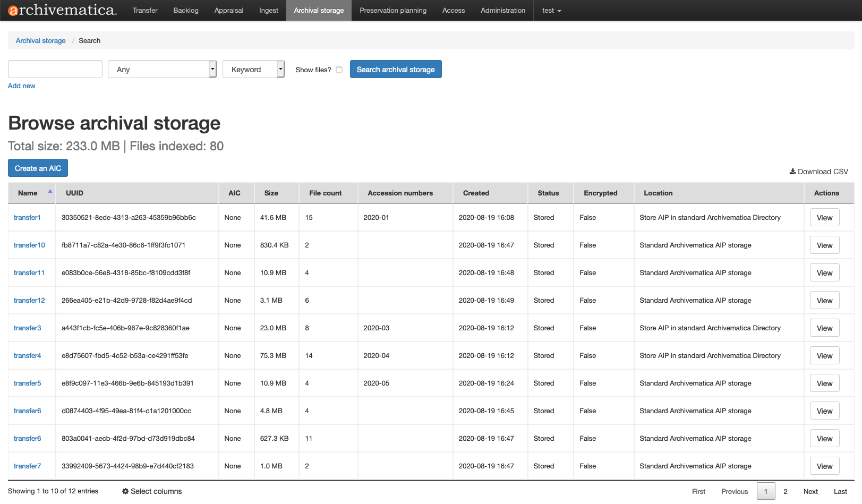
Task: Click the sort arrow on the Name column
Action: (49, 190)
